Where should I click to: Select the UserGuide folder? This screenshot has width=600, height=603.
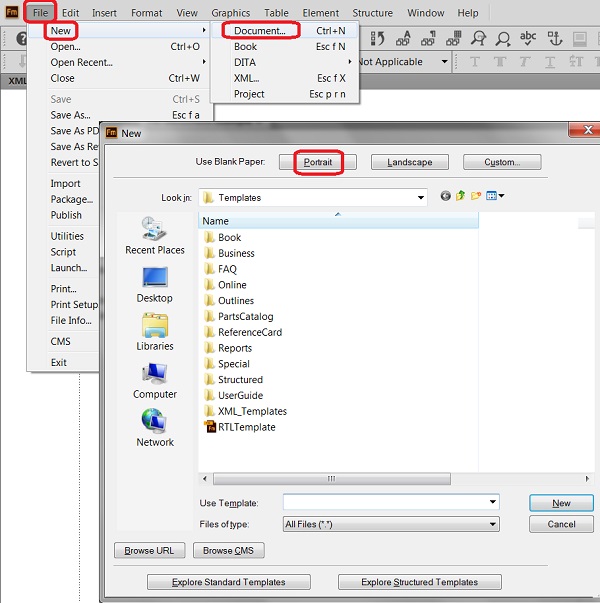[x=233, y=395]
